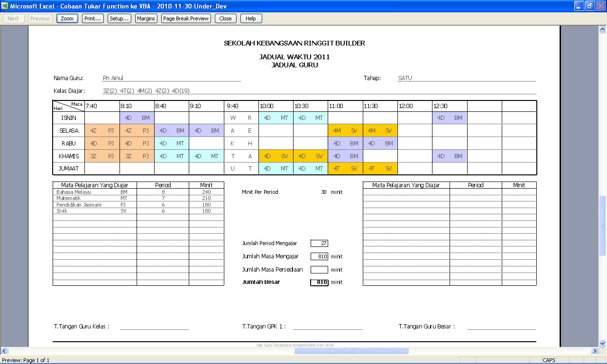
Task: Click the left arrow on the horizontal scrollbar
Action: tap(3, 351)
